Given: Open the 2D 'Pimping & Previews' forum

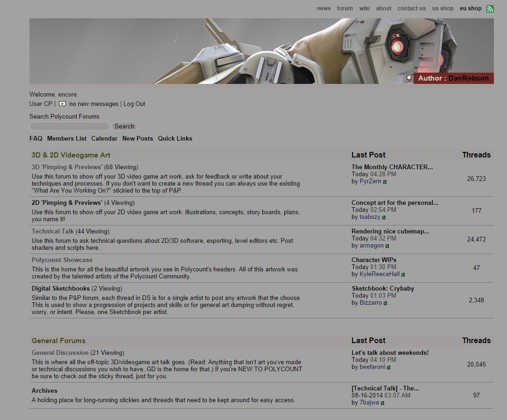Looking at the screenshot, I should tap(67, 202).
